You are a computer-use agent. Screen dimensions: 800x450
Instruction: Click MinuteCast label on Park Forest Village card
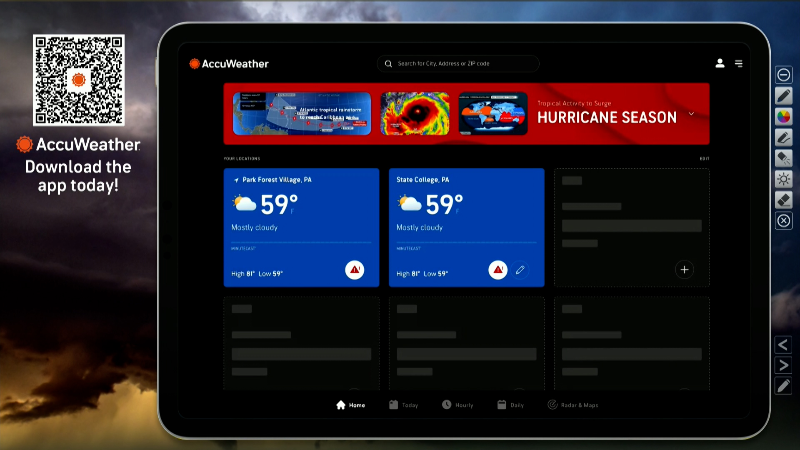(x=243, y=248)
